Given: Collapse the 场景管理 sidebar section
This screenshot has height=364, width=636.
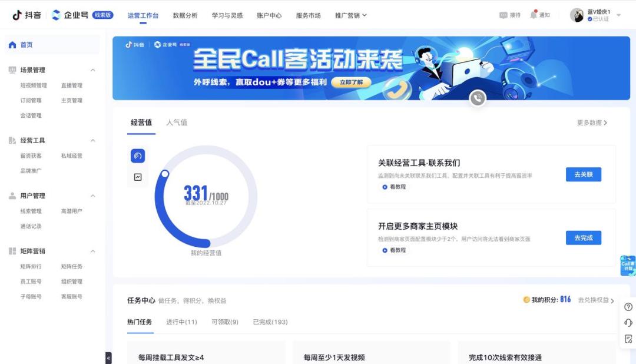Looking at the screenshot, I should (92, 70).
